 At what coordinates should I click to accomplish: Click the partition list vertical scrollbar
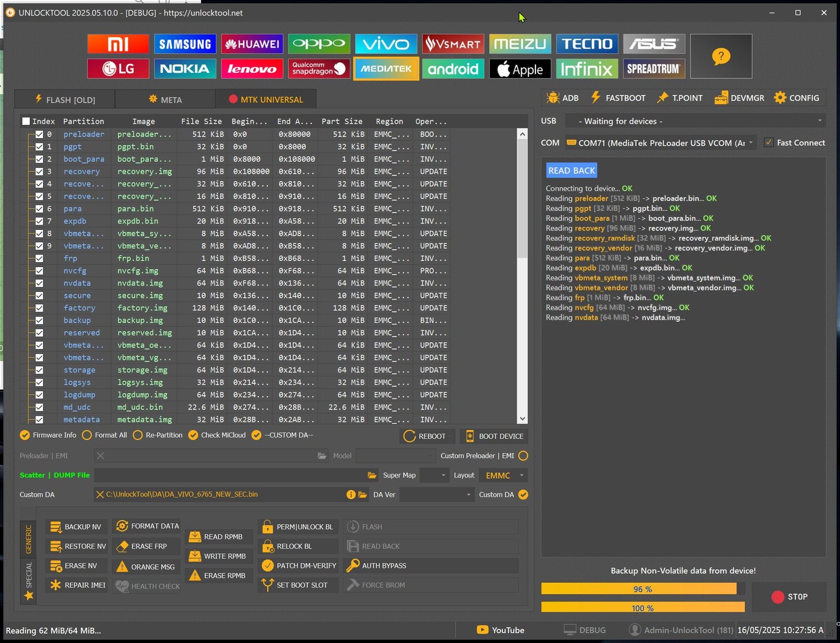(522, 276)
